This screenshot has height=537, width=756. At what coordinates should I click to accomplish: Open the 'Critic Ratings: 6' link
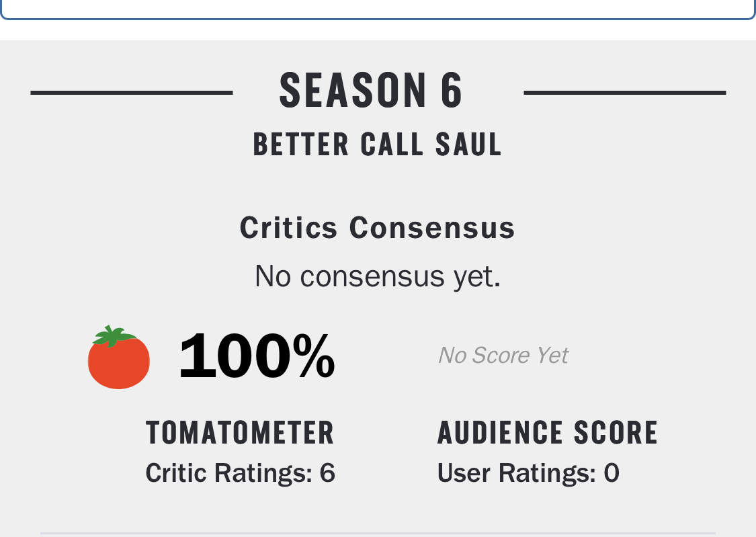pyautogui.click(x=240, y=473)
